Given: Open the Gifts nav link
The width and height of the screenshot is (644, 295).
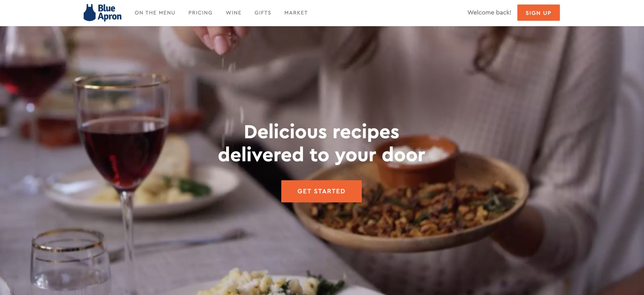Looking at the screenshot, I should [x=263, y=13].
